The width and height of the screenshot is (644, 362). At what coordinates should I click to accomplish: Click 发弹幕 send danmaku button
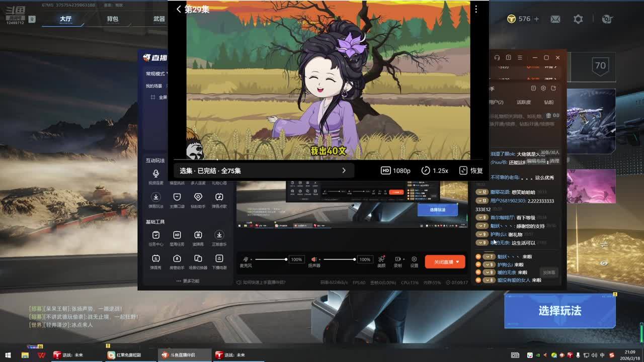pyautogui.click(x=549, y=273)
